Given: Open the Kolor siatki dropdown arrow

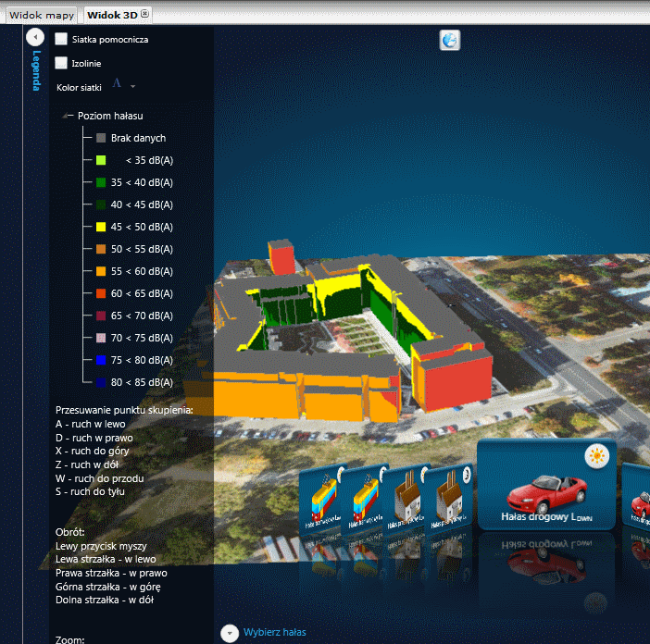Looking at the screenshot, I should click(132, 87).
